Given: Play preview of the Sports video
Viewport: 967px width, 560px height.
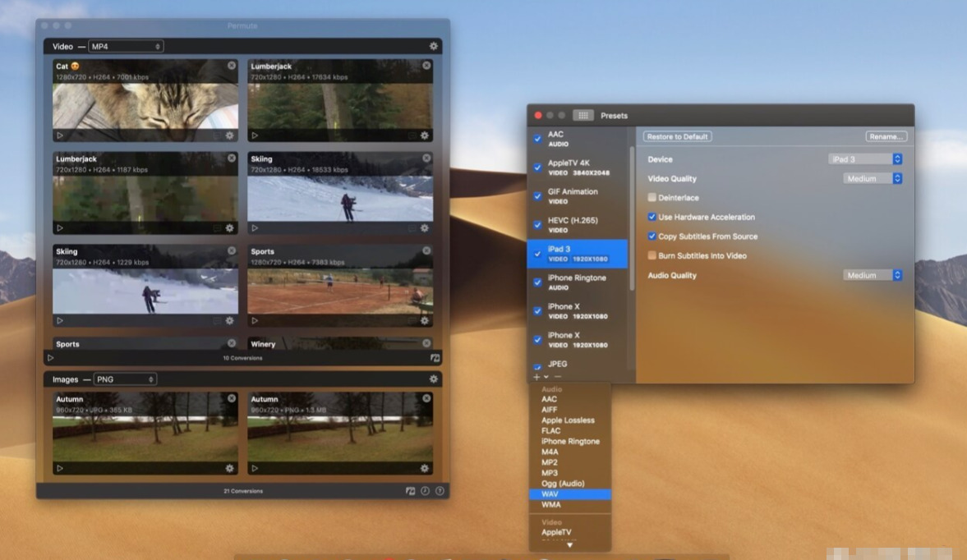Looking at the screenshot, I should [255, 321].
